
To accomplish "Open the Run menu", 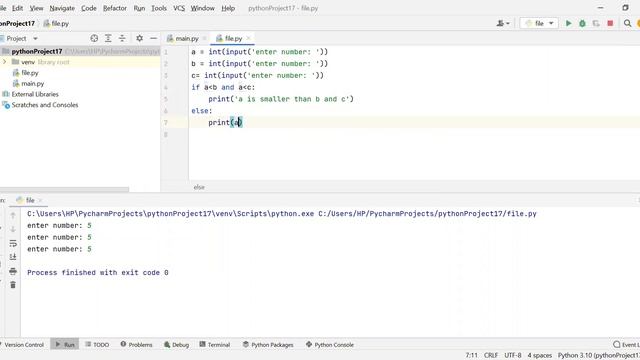I will [x=139, y=8].
